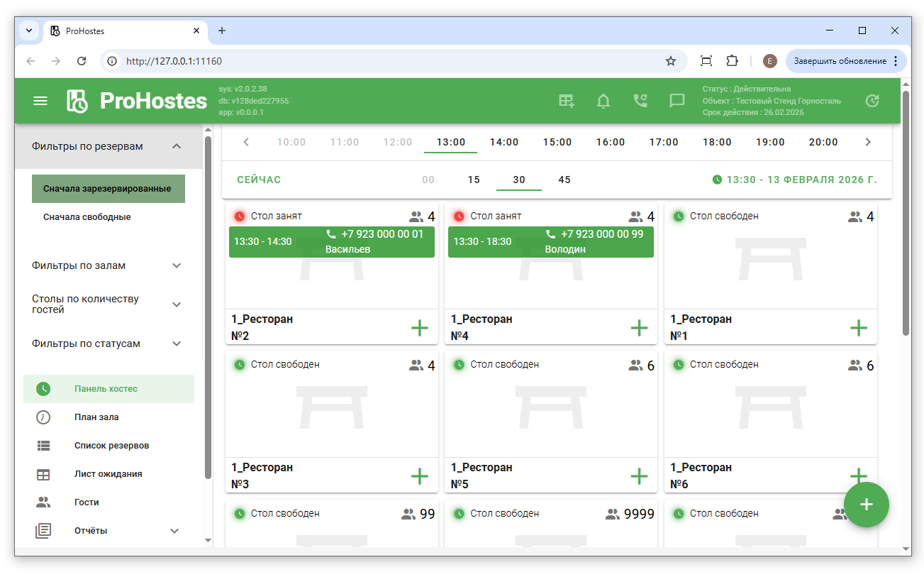Click the refresh clock icon in header
Image resolution: width=924 pixels, height=577 pixels.
[x=872, y=101]
